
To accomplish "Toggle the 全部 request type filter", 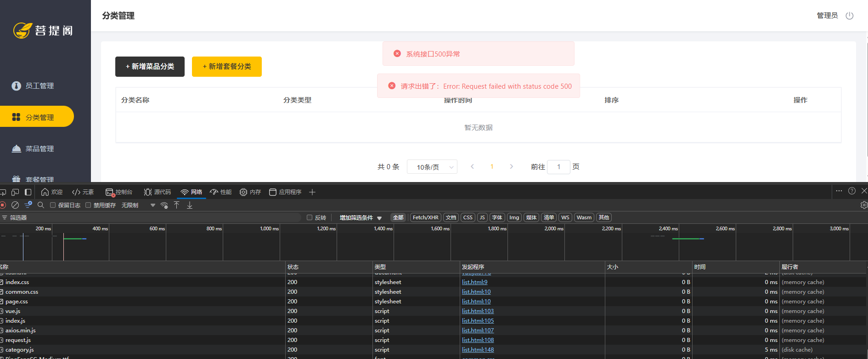I will [x=398, y=217].
